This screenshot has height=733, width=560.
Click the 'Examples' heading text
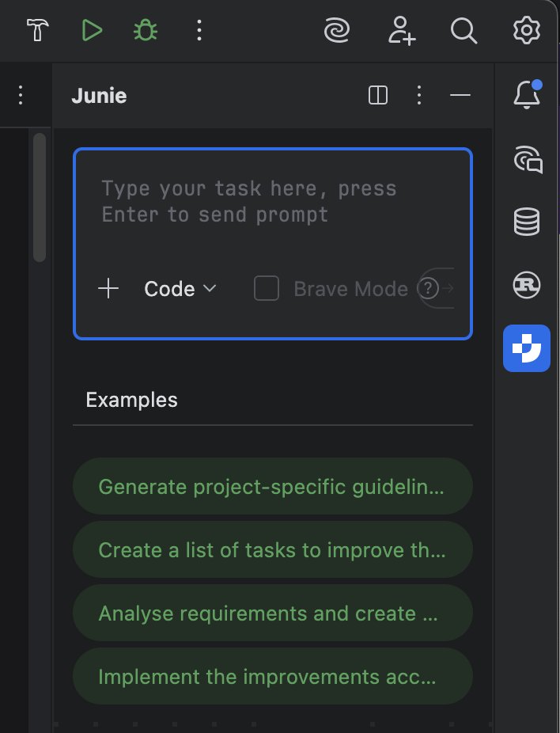(x=132, y=401)
